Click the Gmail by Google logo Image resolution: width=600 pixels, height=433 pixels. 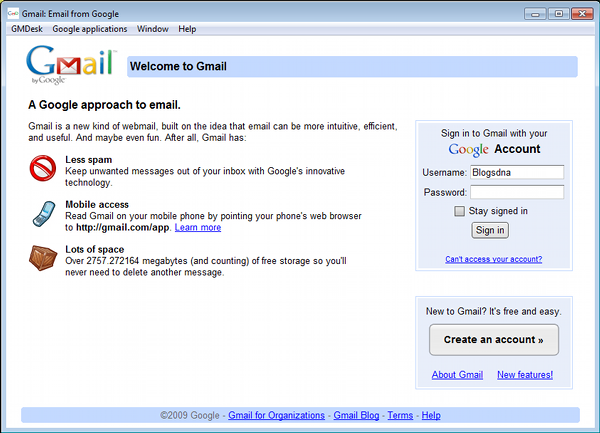71,65
